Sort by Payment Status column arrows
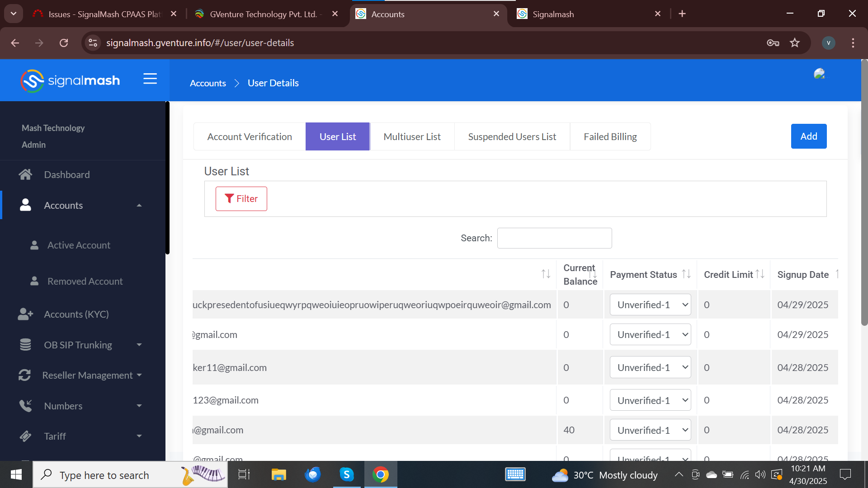 686,274
